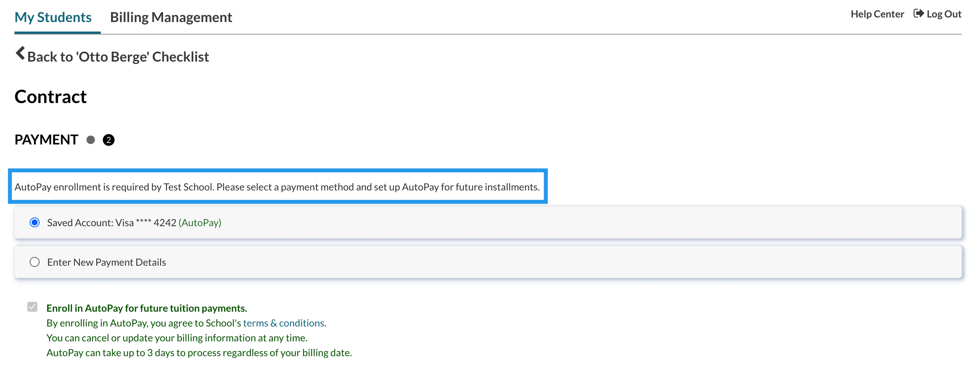980x371 pixels.
Task: Click the 'Saved Account: Visa **** 4242' text
Action: (x=111, y=223)
